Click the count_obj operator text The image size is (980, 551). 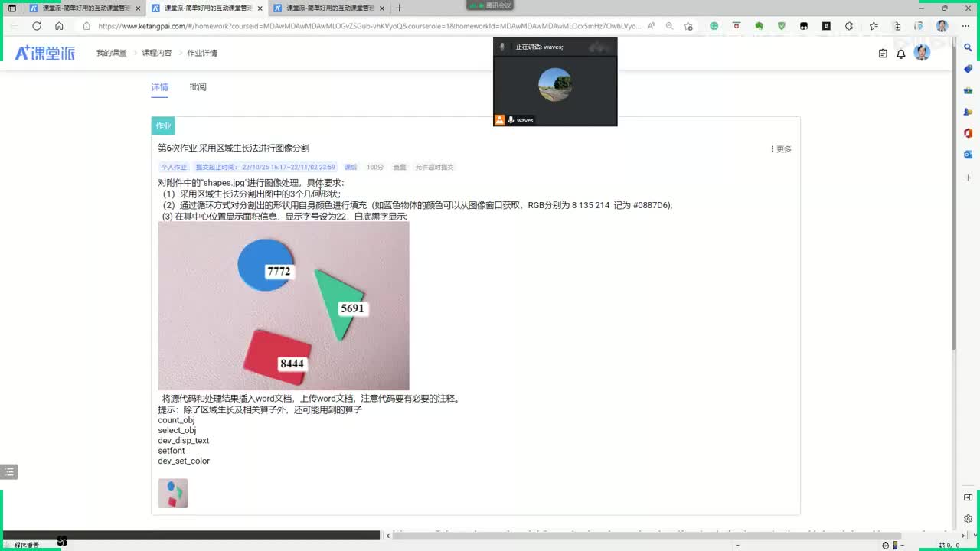point(176,420)
